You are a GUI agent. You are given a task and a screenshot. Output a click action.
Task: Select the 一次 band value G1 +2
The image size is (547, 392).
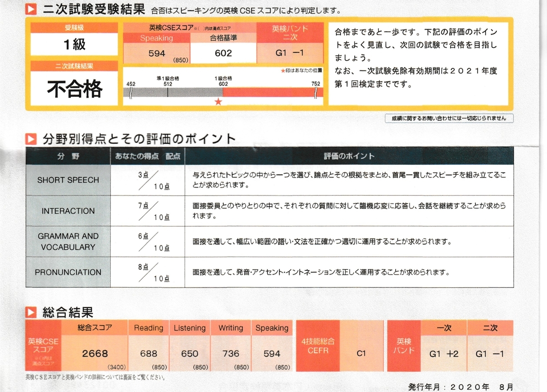coord(444,353)
